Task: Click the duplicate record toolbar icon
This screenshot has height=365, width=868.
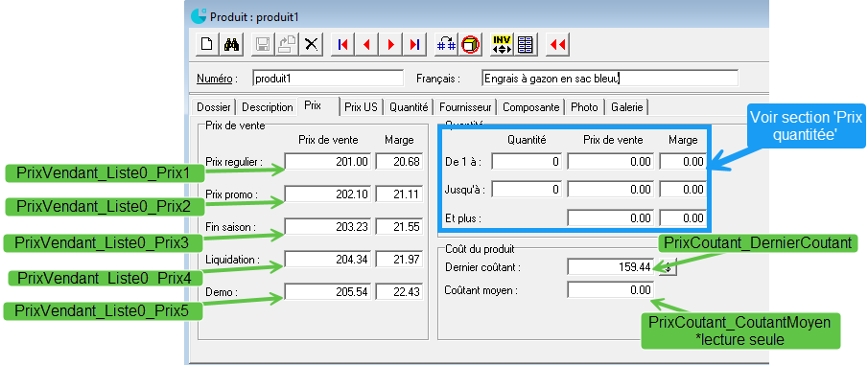Action: pos(287,45)
